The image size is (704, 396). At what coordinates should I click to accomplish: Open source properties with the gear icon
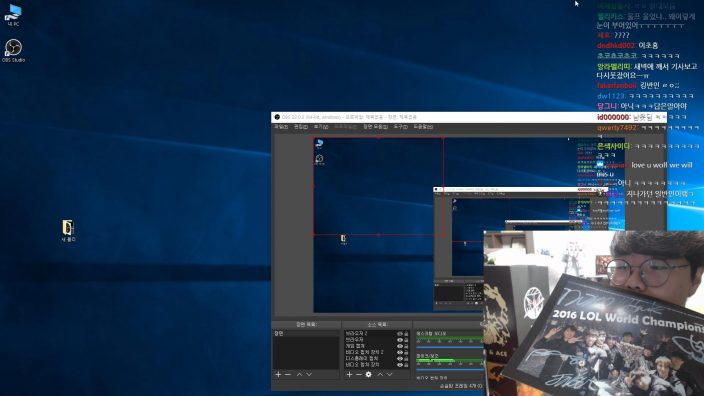368,374
